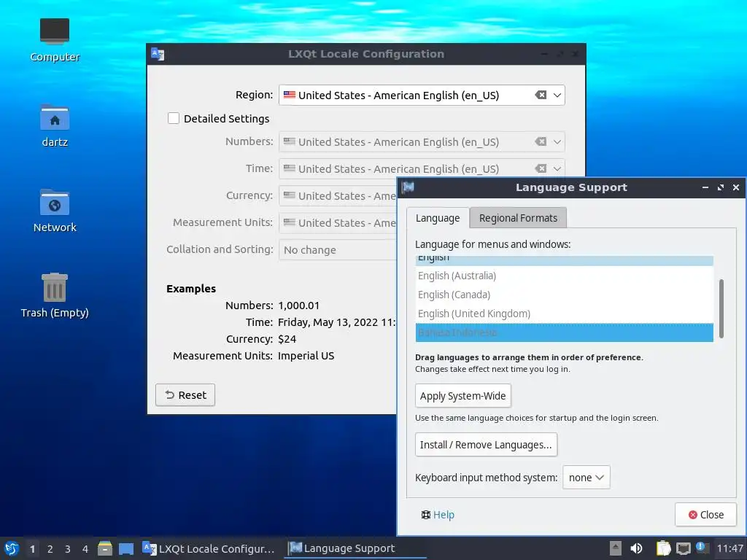Viewport: 747px width, 560px height.
Task: Minimize the Language Support window
Action: (x=705, y=187)
